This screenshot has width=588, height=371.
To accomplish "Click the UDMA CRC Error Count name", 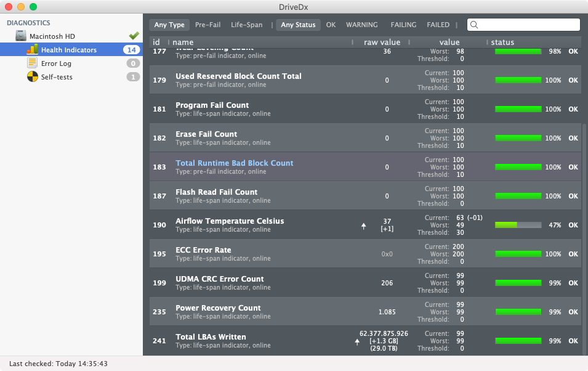I will coord(220,279).
